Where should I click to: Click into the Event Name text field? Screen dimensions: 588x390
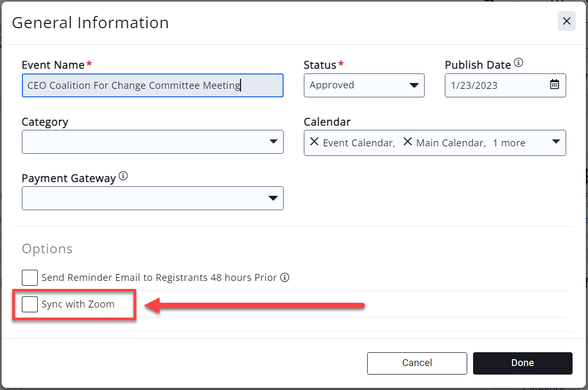point(152,85)
